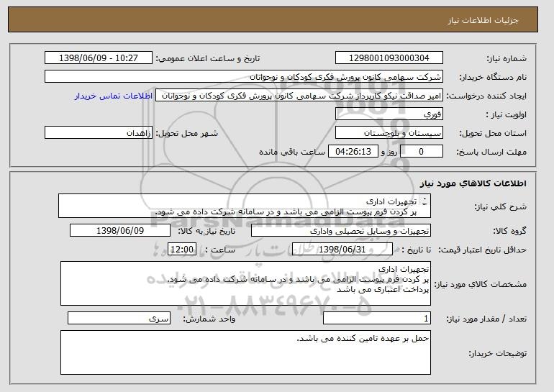Click the شماره نیاز field 1298001093000304
This screenshot has width=554, height=392.
(x=389, y=58)
